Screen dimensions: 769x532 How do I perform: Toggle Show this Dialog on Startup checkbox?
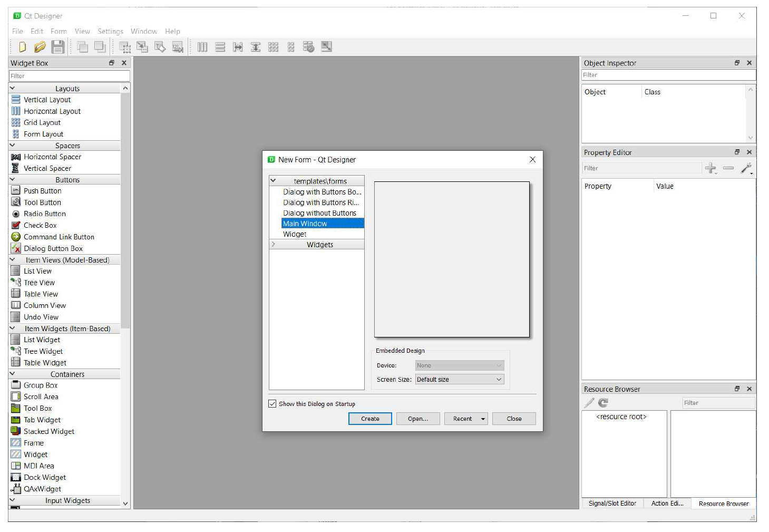(x=272, y=403)
